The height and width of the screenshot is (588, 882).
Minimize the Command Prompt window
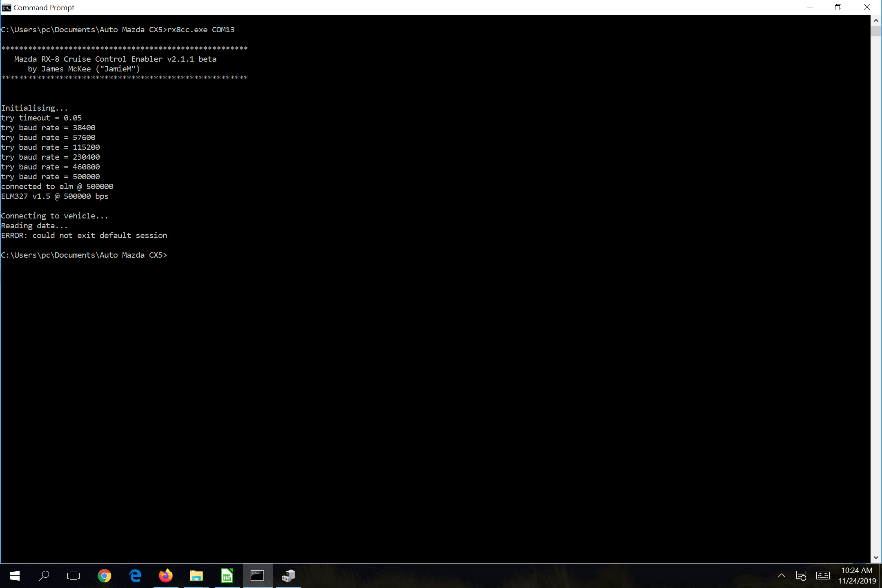point(810,7)
